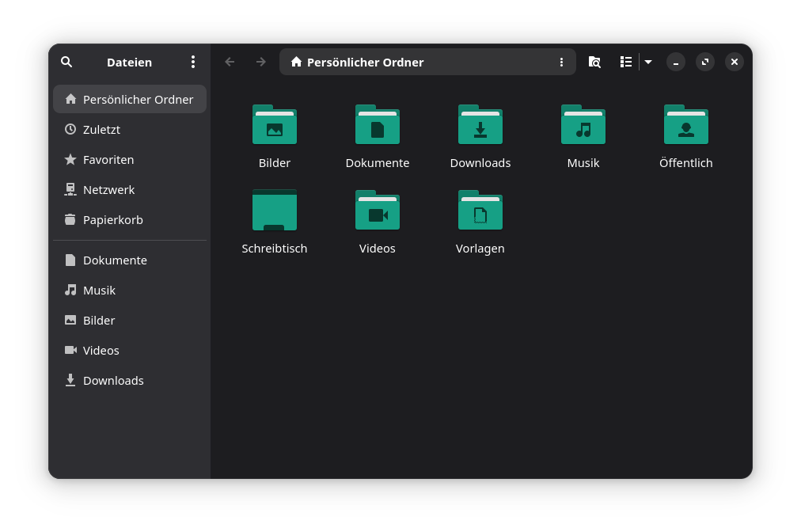Open Favoriten in the sidebar

(x=108, y=160)
